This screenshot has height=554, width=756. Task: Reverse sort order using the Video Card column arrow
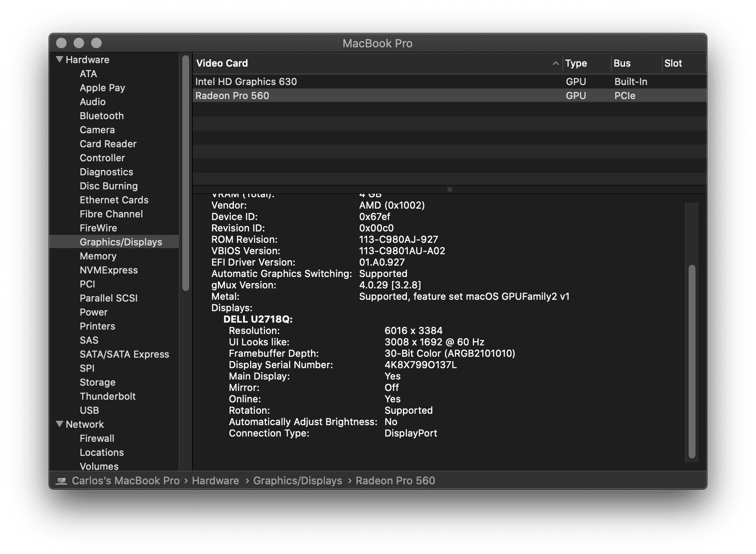tap(555, 63)
